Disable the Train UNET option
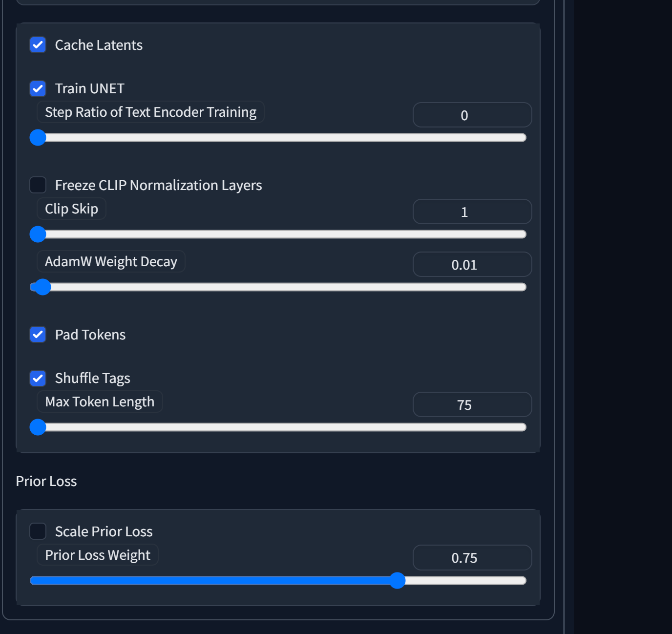This screenshot has width=672, height=634. [x=38, y=88]
